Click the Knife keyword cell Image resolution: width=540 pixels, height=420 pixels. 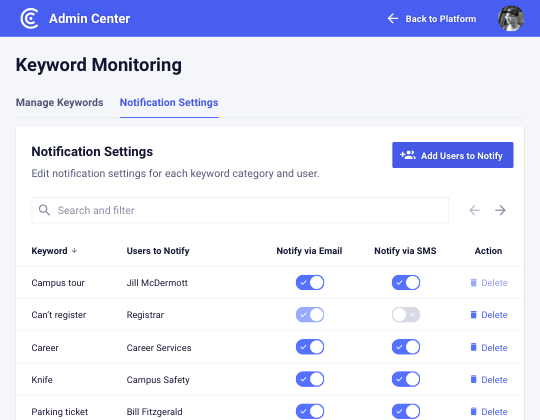42,380
